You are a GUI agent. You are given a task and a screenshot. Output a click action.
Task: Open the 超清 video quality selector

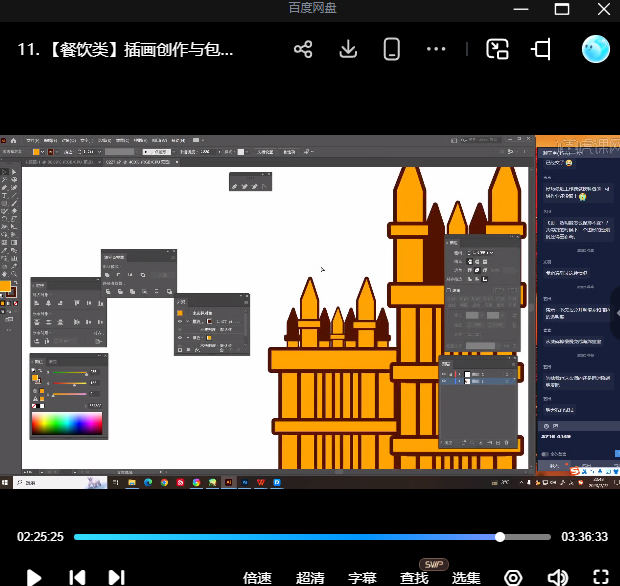click(x=310, y=577)
